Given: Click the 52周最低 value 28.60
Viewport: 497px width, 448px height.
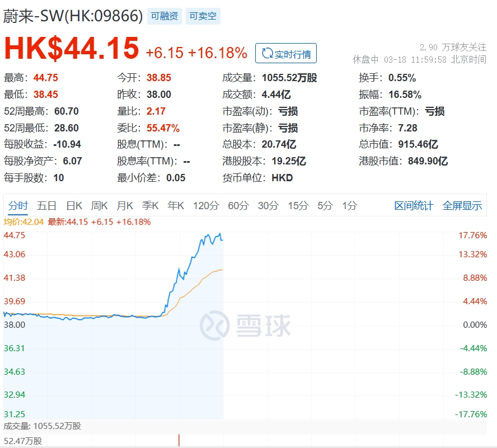Looking at the screenshot, I should coord(66,128).
